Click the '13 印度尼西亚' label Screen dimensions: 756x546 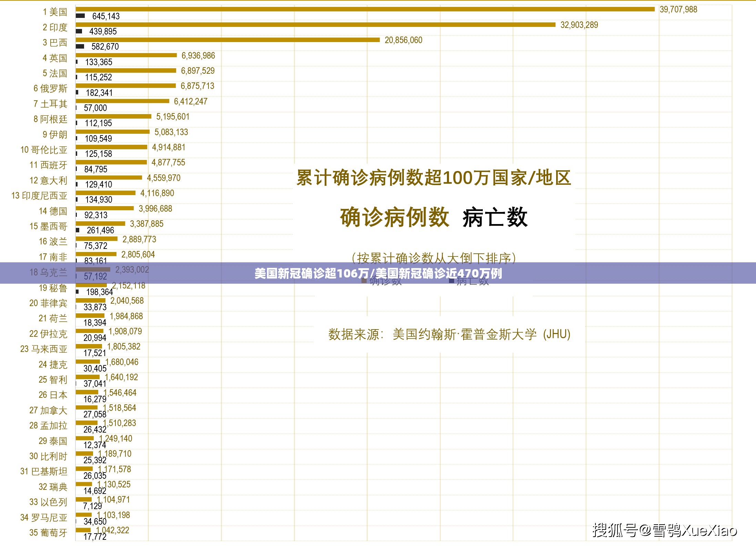39,195
